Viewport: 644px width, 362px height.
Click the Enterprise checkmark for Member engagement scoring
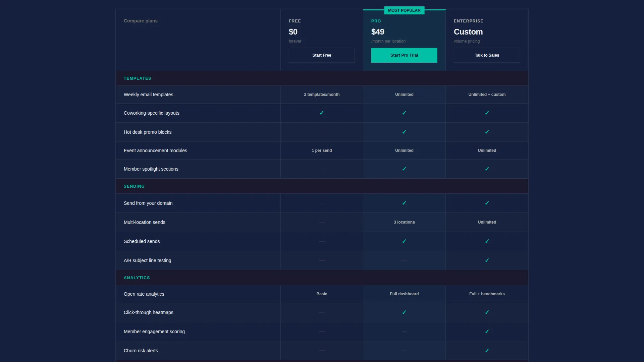tap(487, 331)
